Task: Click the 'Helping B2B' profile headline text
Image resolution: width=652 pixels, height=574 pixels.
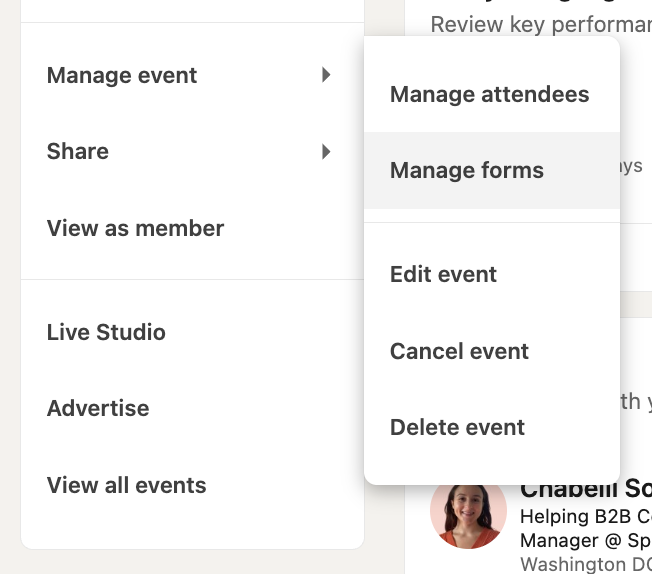Action: tap(586, 517)
